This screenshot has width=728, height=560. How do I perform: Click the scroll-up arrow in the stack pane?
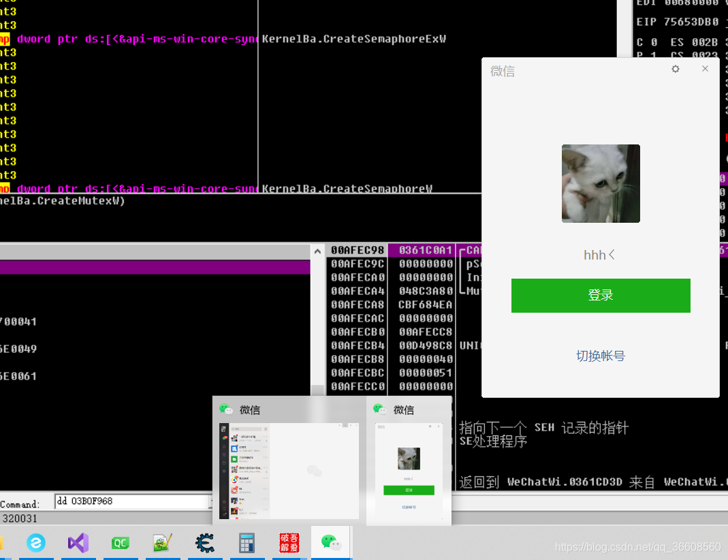317,250
